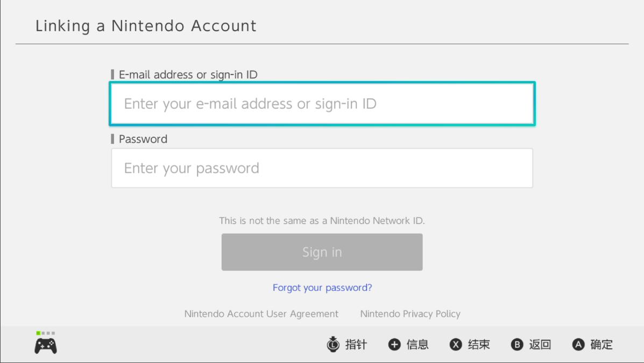Click the X button icon
Image resolution: width=644 pixels, height=363 pixels.
coord(456,345)
